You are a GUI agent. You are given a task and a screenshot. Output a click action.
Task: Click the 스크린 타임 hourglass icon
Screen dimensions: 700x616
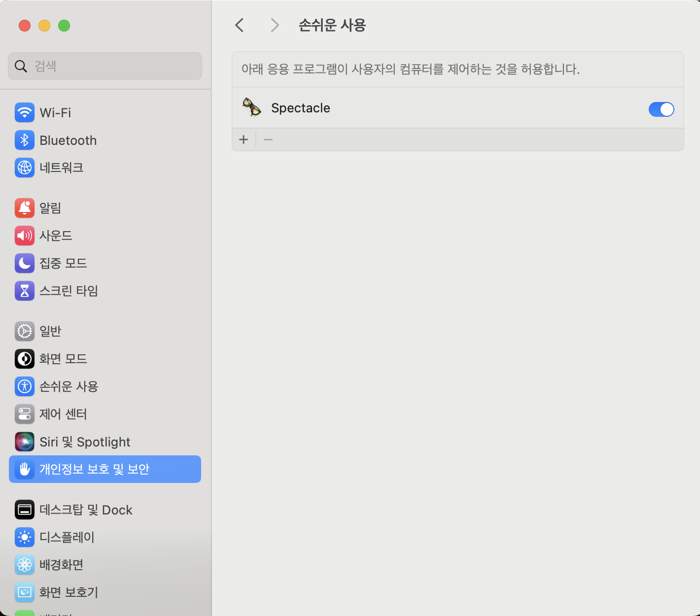click(25, 291)
